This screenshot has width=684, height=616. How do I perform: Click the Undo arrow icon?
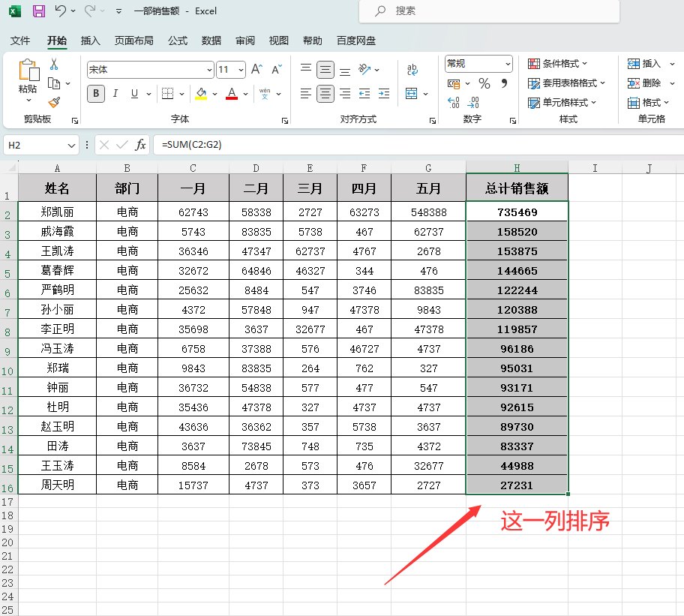click(60, 11)
